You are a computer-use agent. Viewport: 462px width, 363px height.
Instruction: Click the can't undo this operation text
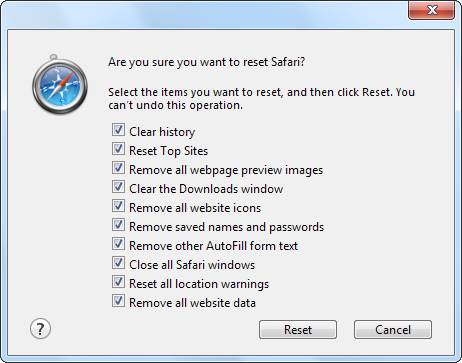pyautogui.click(x=175, y=105)
